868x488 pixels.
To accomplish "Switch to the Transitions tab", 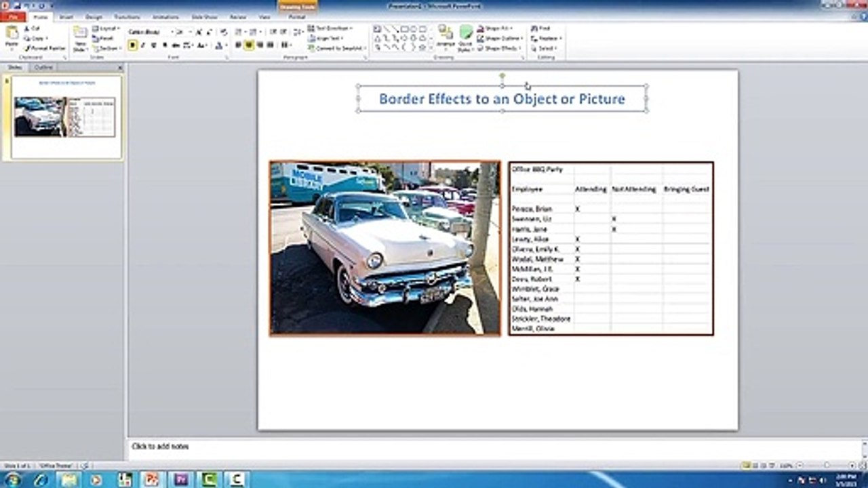I will pos(127,17).
